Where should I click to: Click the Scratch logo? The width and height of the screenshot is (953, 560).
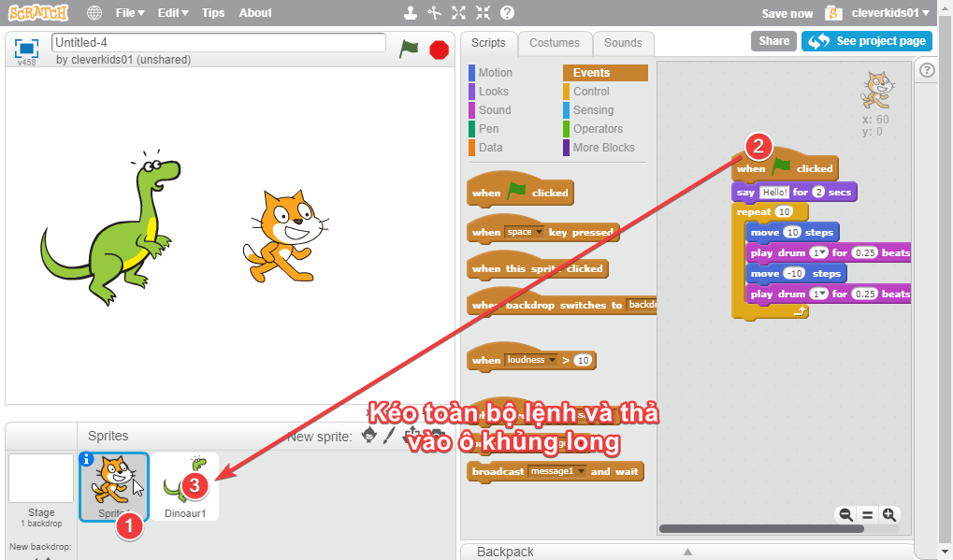[38, 13]
